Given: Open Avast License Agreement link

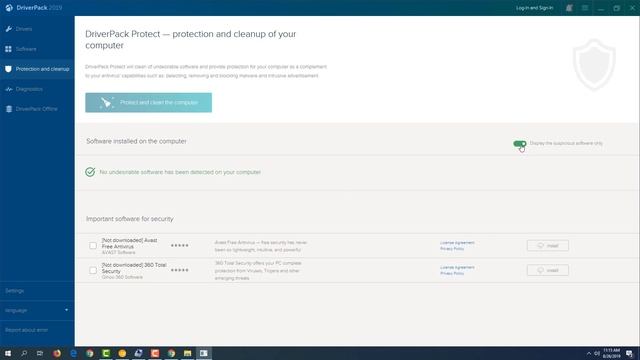Looking at the screenshot, I should 457,242.
